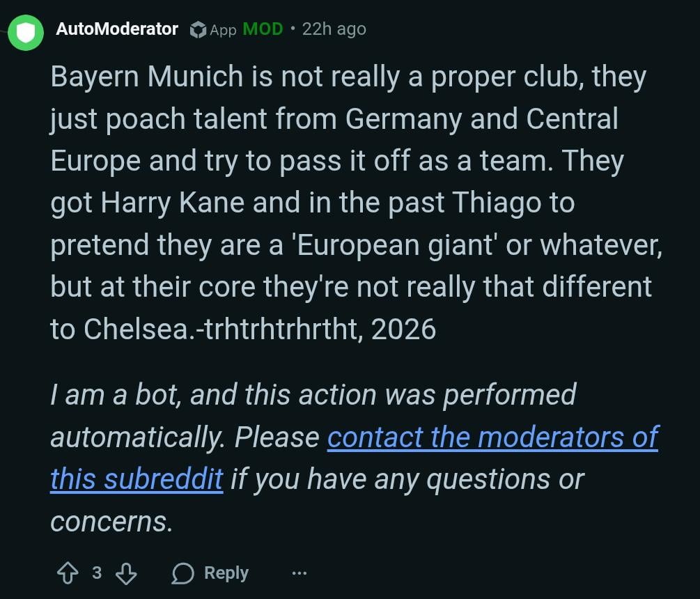Click the speech bubble reply icon
700x599 pixels.
coord(183,573)
